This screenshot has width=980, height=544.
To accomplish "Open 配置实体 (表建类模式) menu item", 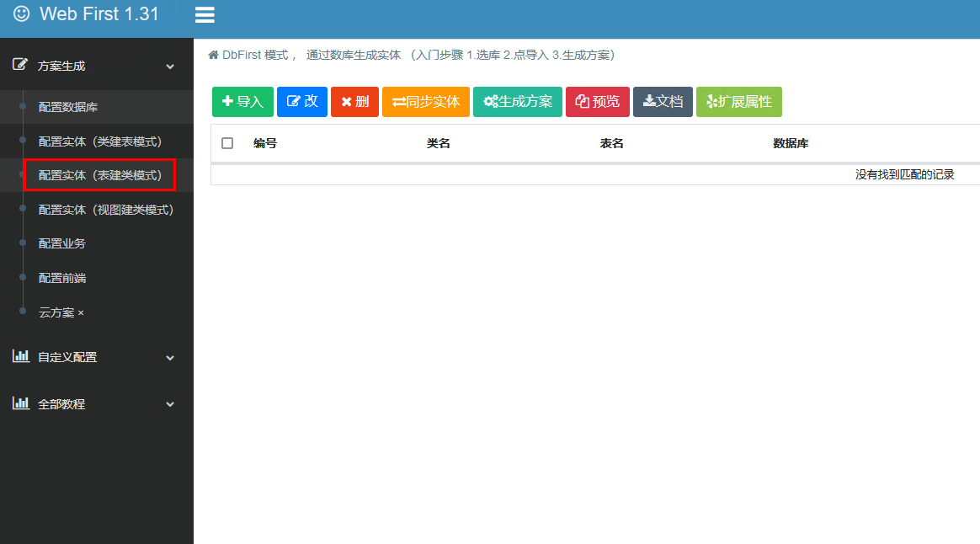I will (x=96, y=175).
